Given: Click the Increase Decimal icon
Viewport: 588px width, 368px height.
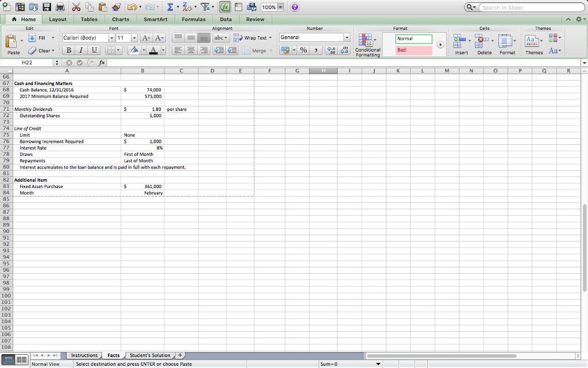Looking at the screenshot, I should [331, 51].
